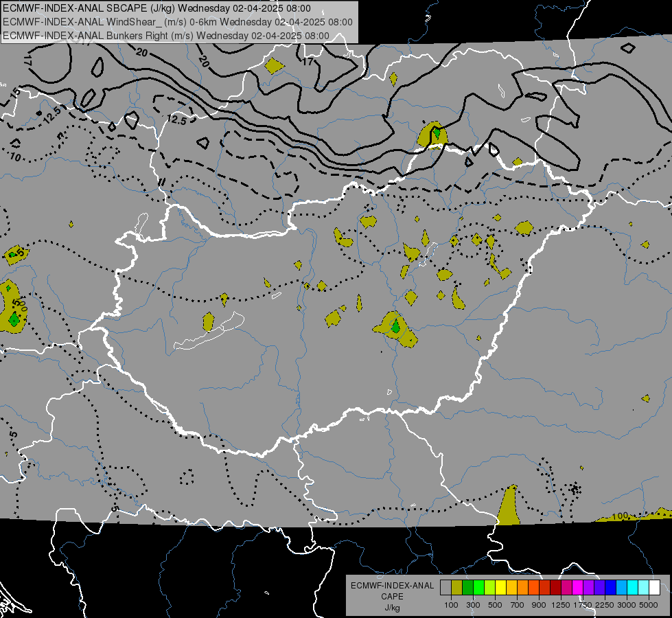Select the white 5000 legend swatch
This screenshot has width=672, height=618.
point(655,588)
